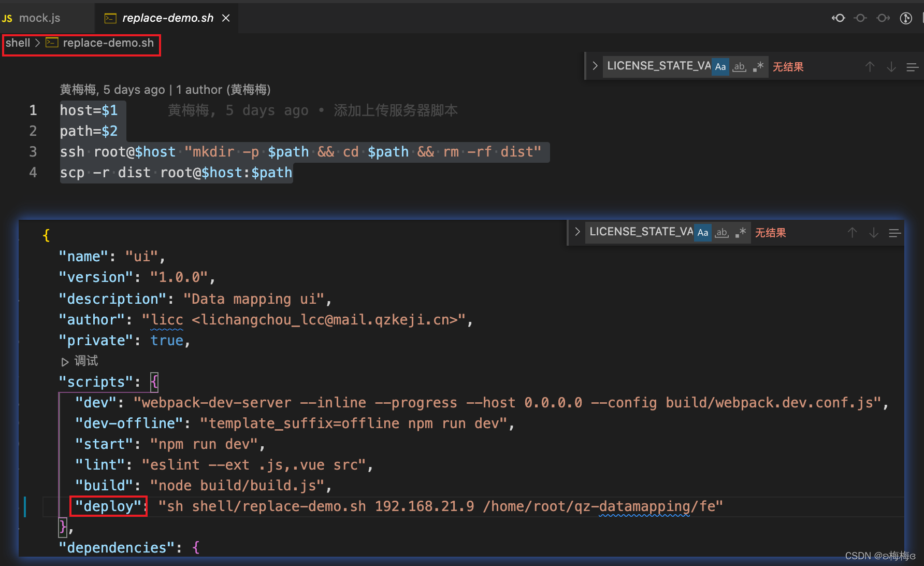Open the middle git commit navigation icon
The height and width of the screenshot is (566, 924).
[861, 18]
